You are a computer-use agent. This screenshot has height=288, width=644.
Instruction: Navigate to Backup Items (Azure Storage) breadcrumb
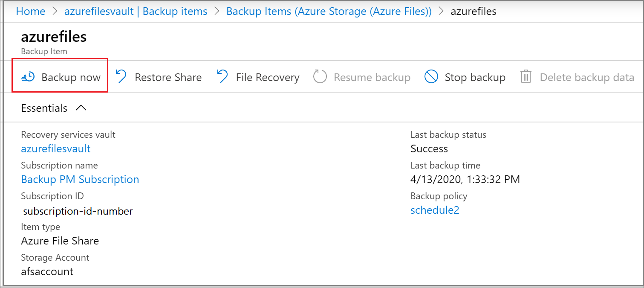click(329, 12)
